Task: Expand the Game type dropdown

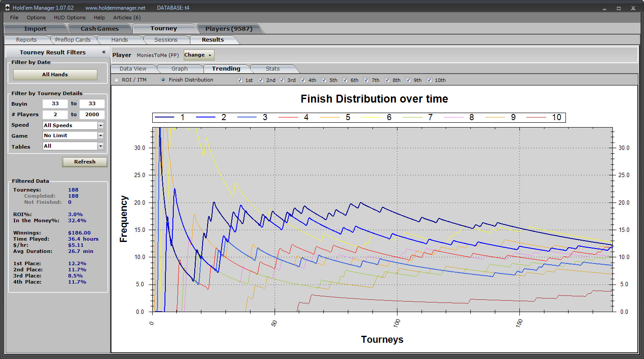Action: click(100, 136)
